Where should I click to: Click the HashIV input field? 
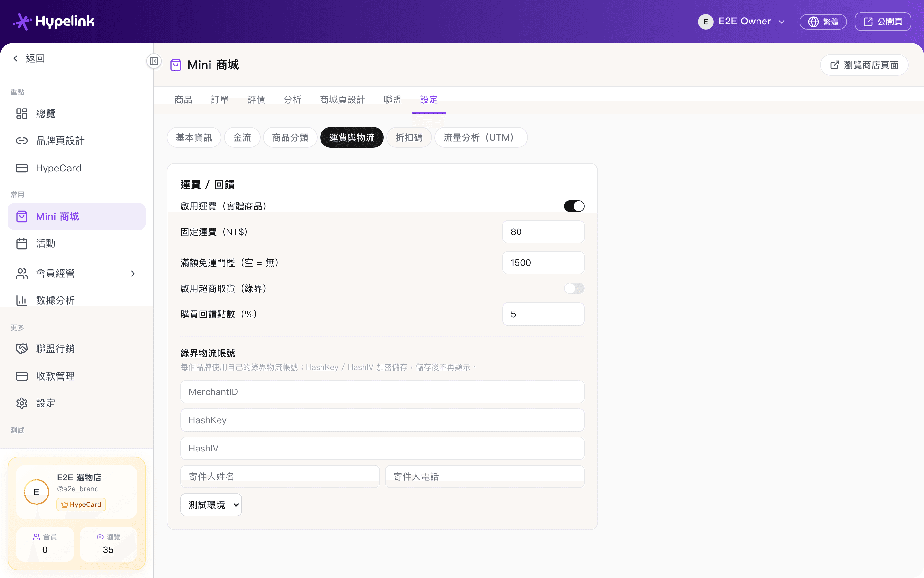click(382, 448)
